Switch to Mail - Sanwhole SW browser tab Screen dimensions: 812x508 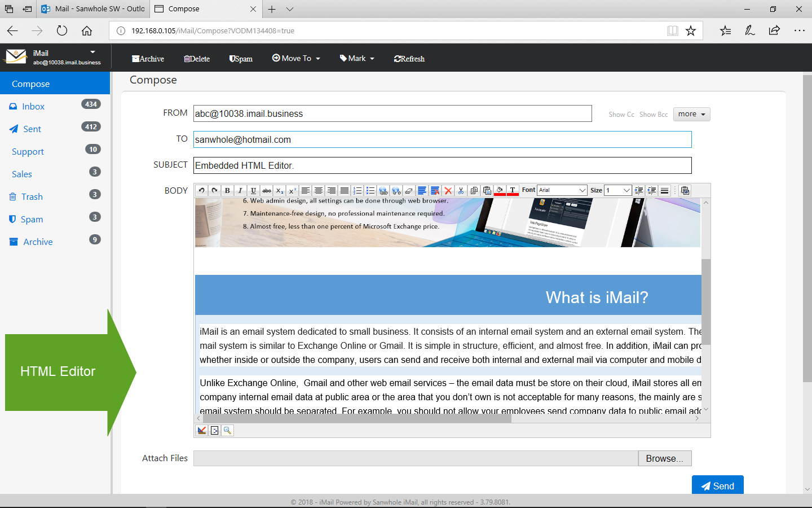[x=94, y=9]
